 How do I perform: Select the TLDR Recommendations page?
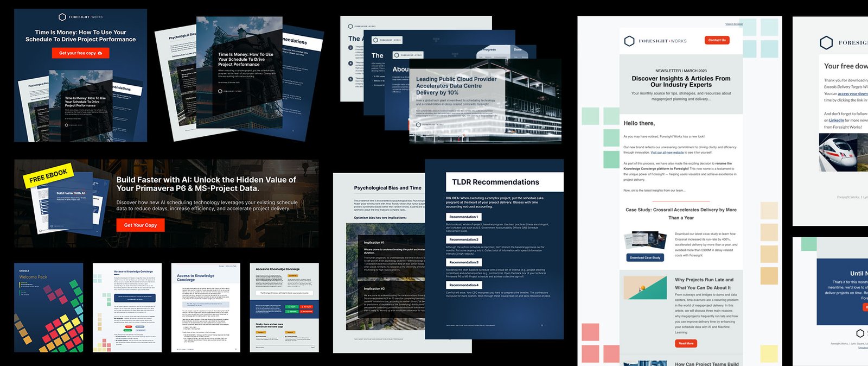coord(494,249)
